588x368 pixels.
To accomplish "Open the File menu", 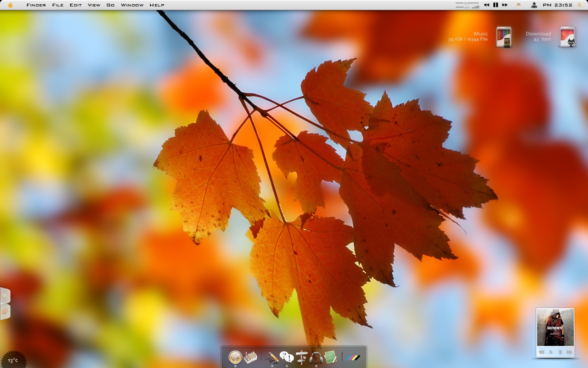I will click(58, 5).
